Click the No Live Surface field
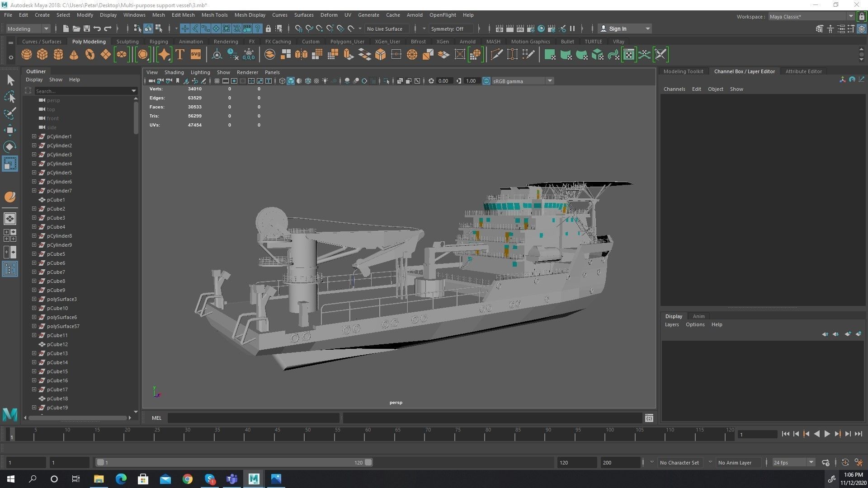This screenshot has width=868, height=488. (x=387, y=28)
